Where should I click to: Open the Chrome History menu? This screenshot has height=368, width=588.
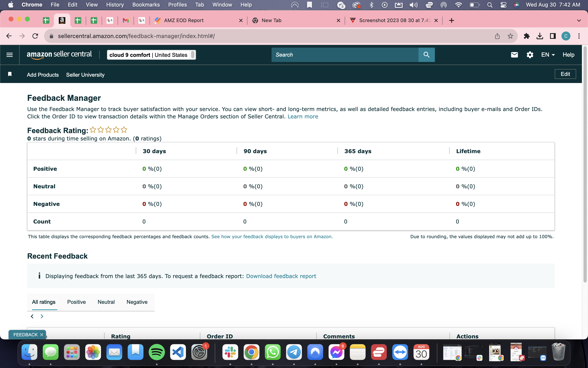coord(115,5)
